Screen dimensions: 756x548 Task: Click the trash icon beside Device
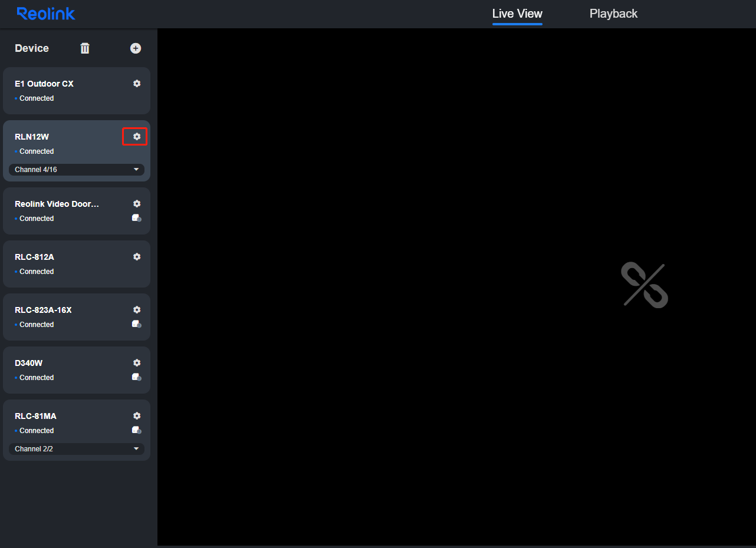click(x=85, y=48)
